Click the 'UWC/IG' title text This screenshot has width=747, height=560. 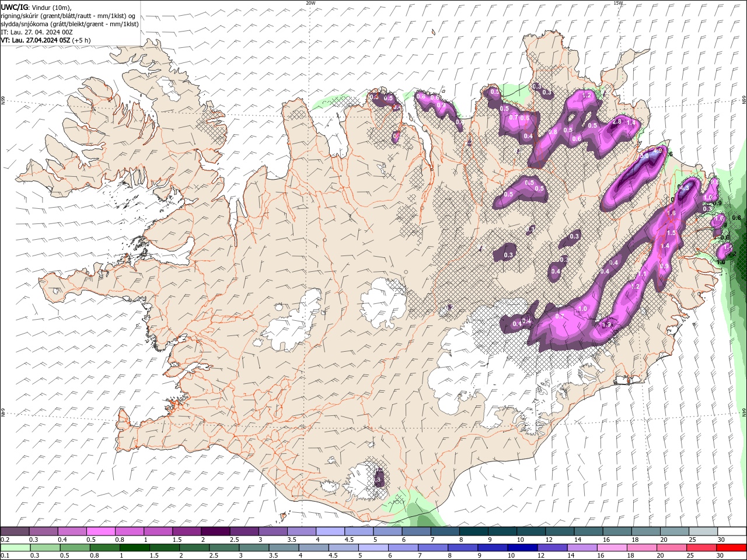coord(15,7)
